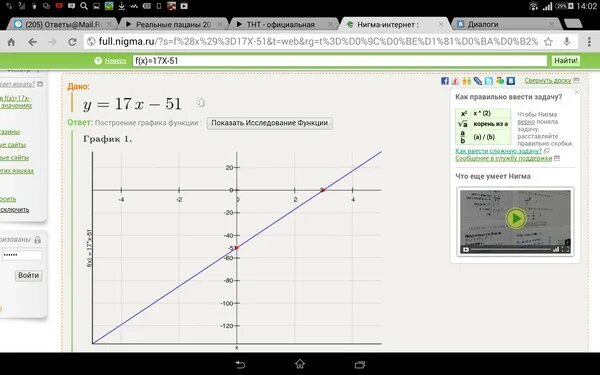This screenshot has width=600, height=375.
Task: Share via LiveJournal pencil icon
Action: pyautogui.click(x=478, y=81)
